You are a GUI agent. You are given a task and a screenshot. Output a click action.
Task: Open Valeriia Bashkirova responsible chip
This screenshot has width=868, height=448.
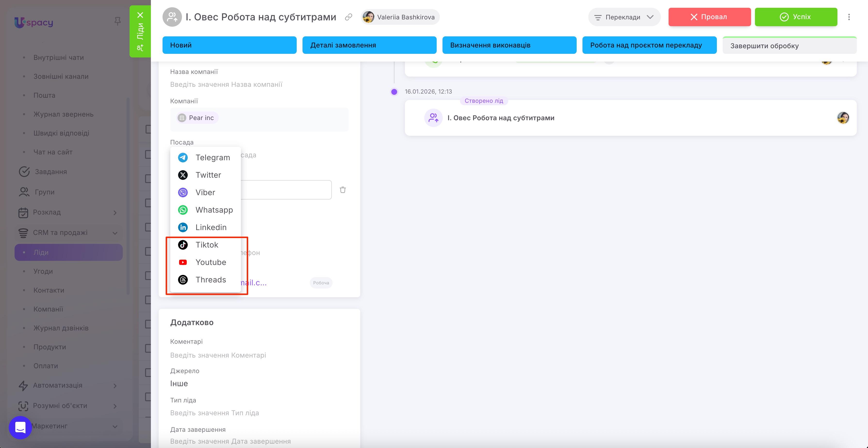(x=400, y=17)
